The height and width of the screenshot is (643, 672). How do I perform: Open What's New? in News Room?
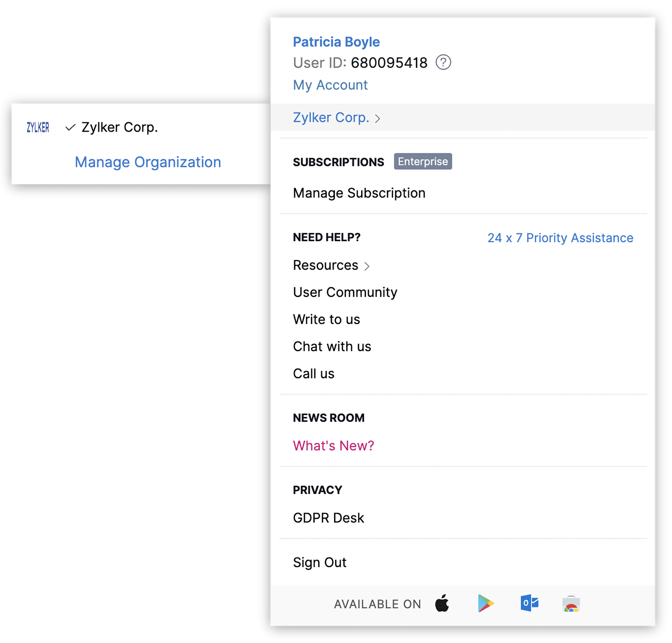[x=333, y=445]
